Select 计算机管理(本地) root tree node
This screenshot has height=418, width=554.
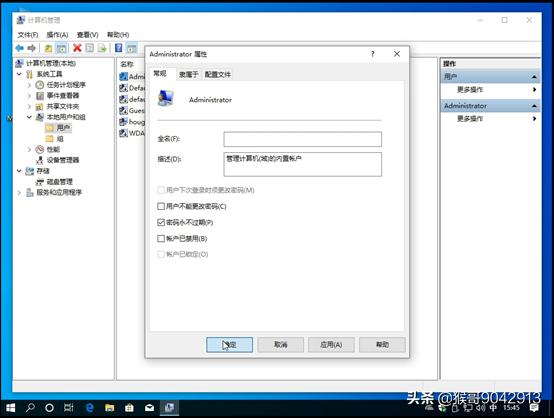(46, 63)
